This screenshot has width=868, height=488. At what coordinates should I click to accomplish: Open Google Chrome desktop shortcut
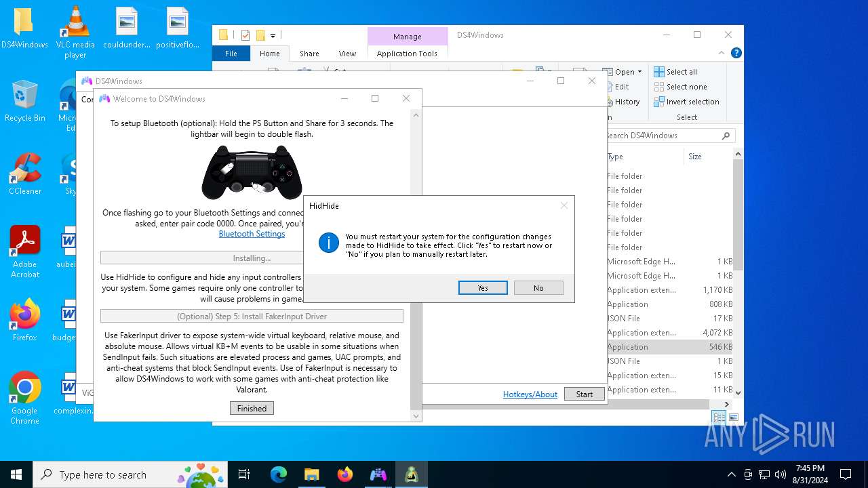[24, 399]
